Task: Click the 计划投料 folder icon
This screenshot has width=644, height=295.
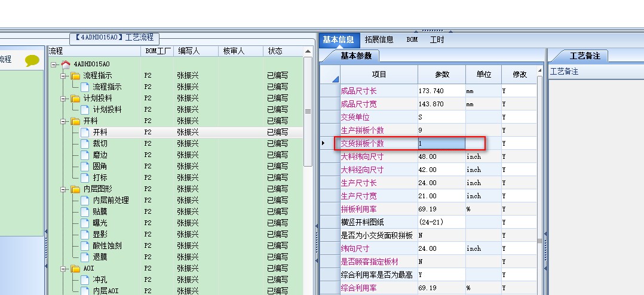Action: [75, 99]
